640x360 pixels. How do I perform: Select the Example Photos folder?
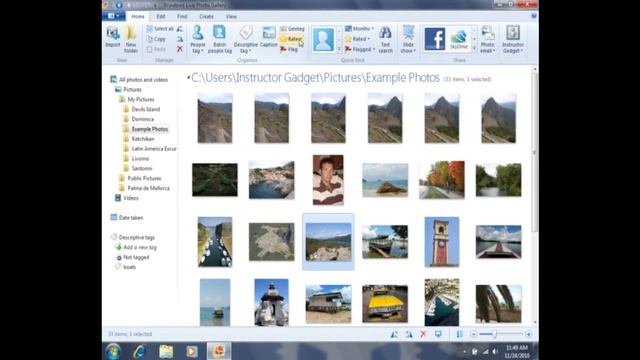(149, 129)
